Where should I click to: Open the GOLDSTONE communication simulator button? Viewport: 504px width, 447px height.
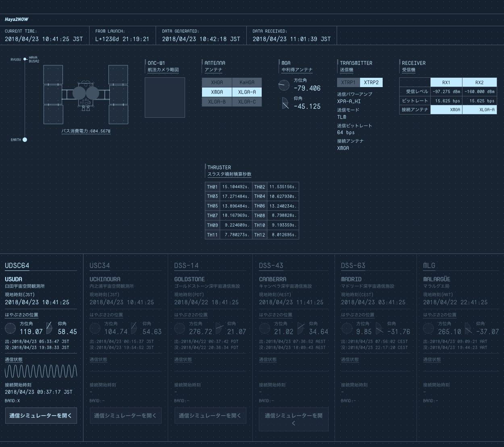click(x=210, y=416)
